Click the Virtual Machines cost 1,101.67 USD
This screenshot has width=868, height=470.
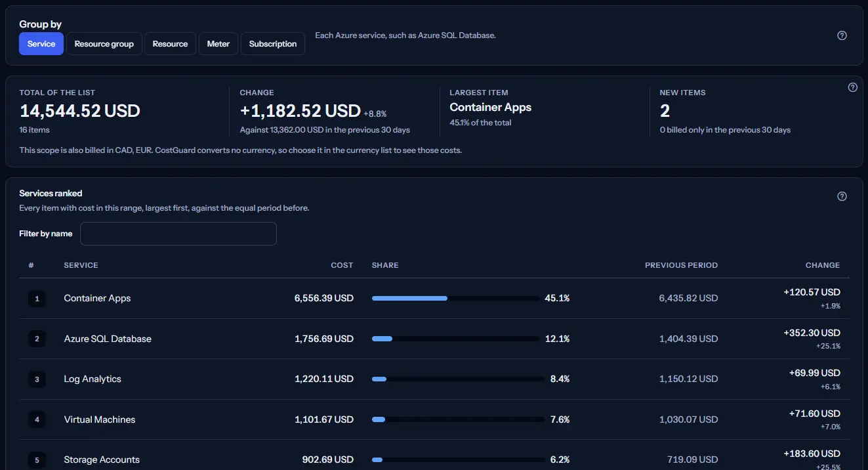(x=324, y=419)
